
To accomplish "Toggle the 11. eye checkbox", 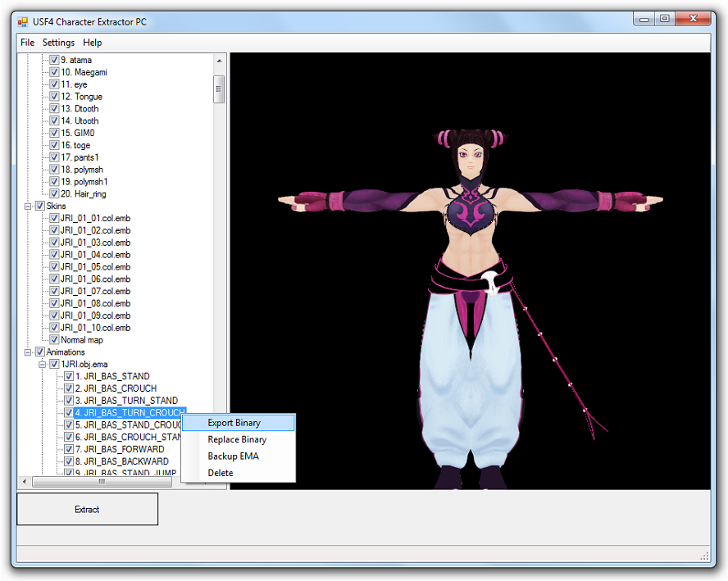I will (x=54, y=84).
